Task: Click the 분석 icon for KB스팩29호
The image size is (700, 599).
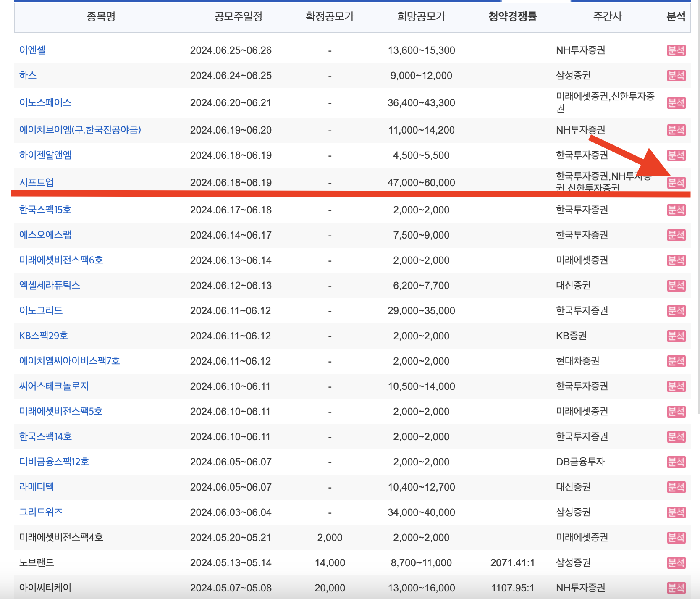Action: pos(676,336)
